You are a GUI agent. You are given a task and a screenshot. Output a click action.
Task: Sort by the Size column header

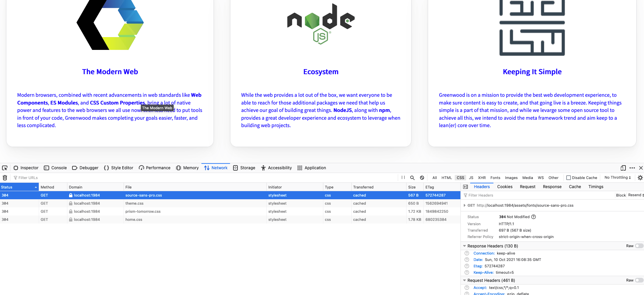tap(415, 187)
